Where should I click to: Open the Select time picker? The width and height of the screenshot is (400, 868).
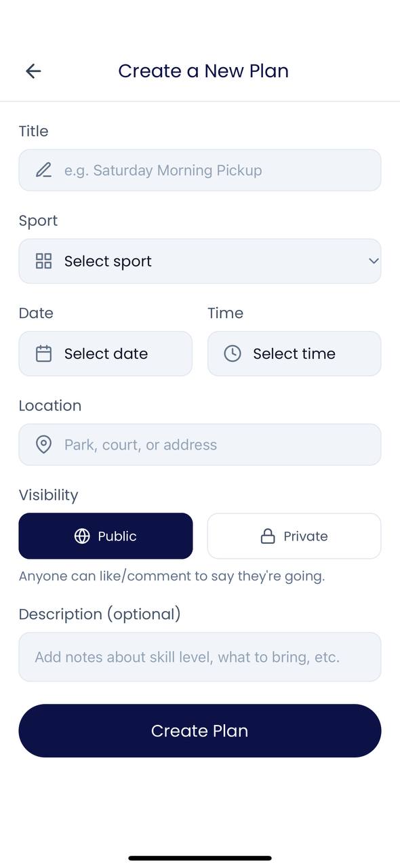(294, 353)
